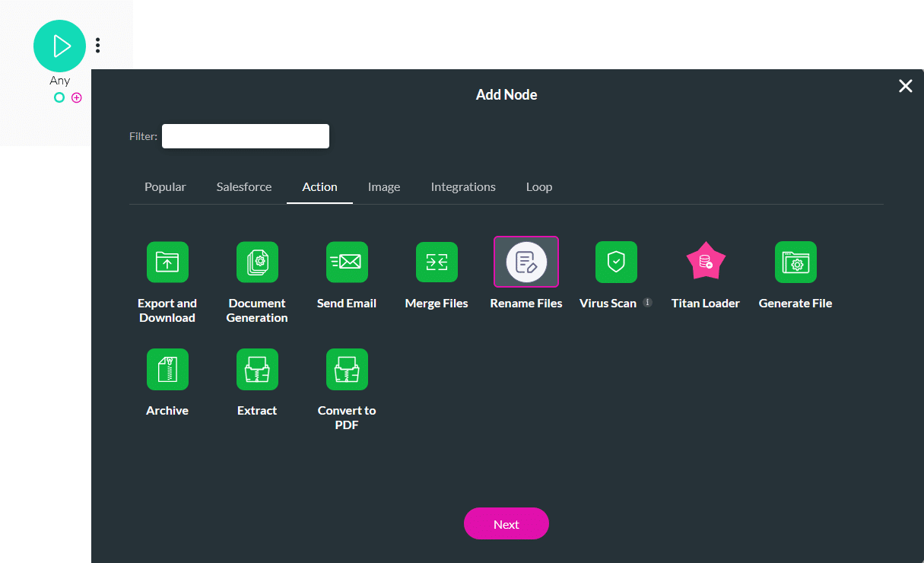924x563 pixels.
Task: Choose the Generate File node icon
Action: click(x=795, y=262)
